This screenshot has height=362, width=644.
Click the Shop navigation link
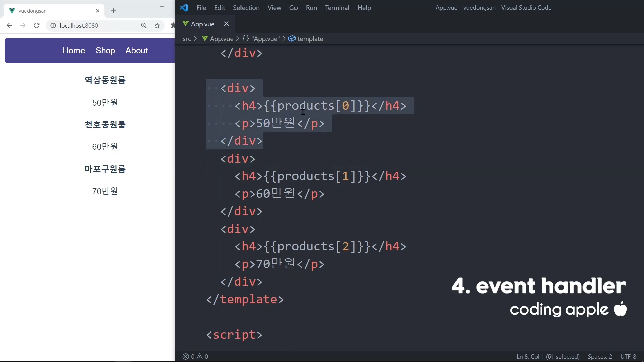pos(105,50)
